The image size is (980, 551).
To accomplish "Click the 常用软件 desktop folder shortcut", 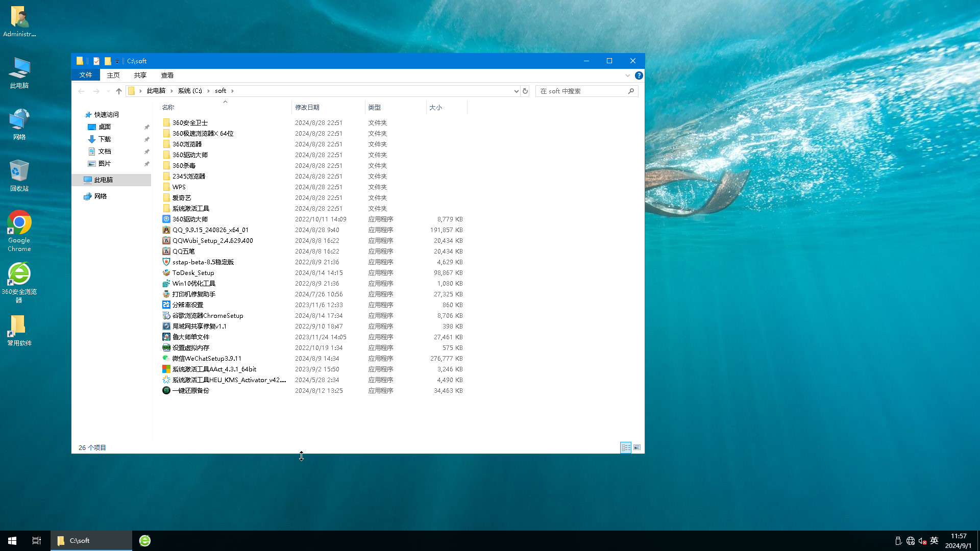I will click(19, 330).
